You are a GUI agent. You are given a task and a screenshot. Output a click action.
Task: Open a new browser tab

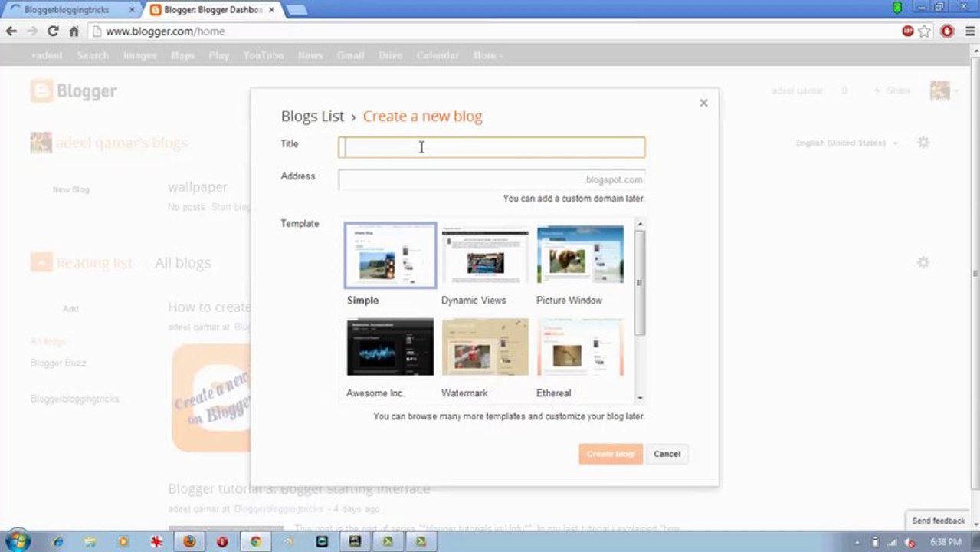(296, 10)
